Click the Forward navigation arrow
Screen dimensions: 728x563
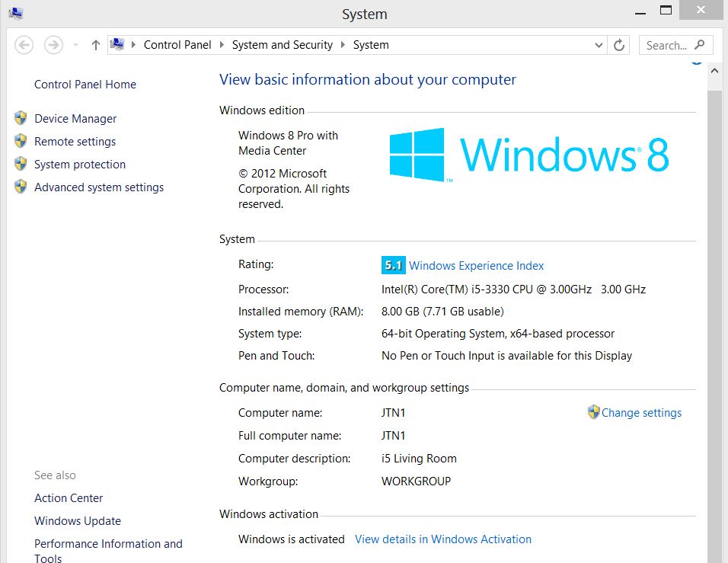[53, 45]
